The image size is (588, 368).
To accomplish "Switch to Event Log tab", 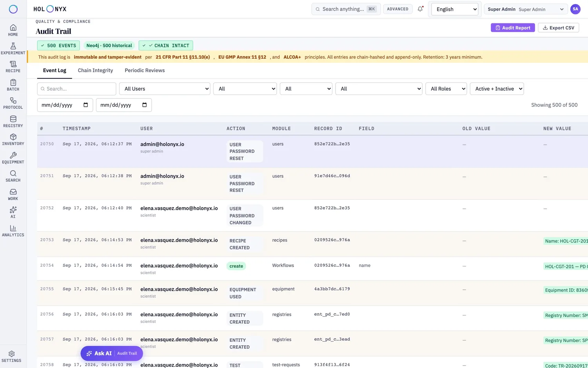I will [x=54, y=71].
